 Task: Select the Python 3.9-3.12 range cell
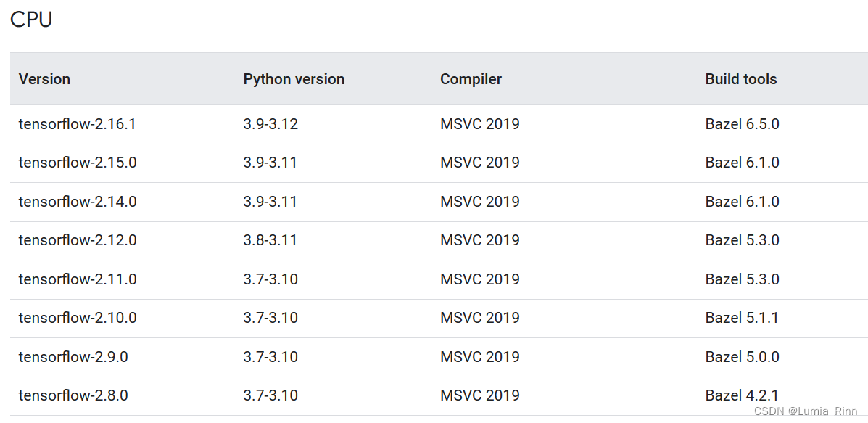tap(270, 123)
